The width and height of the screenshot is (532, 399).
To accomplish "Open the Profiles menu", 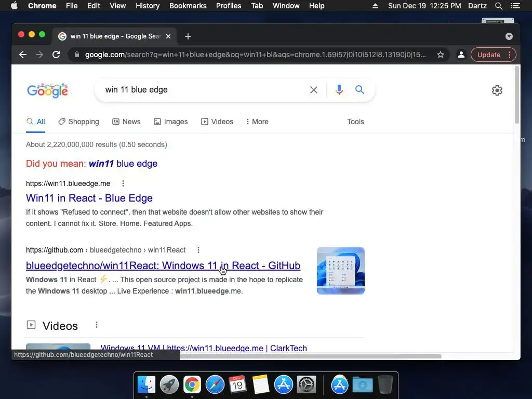I will pyautogui.click(x=229, y=6).
